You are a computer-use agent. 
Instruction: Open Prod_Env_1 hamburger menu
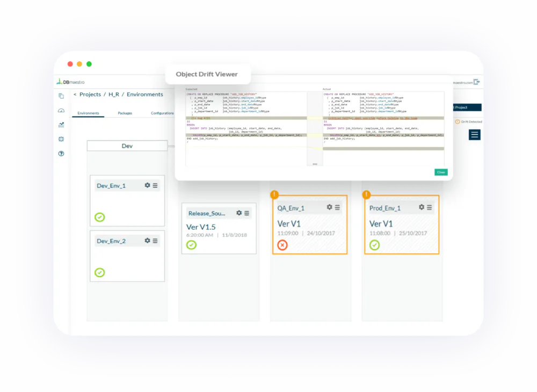(430, 207)
